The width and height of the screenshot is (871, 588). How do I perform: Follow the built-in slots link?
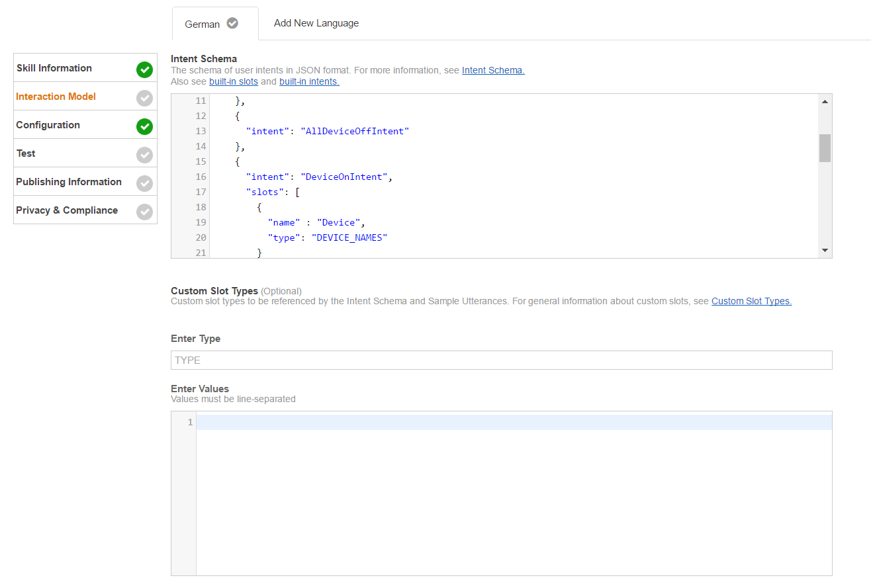234,81
